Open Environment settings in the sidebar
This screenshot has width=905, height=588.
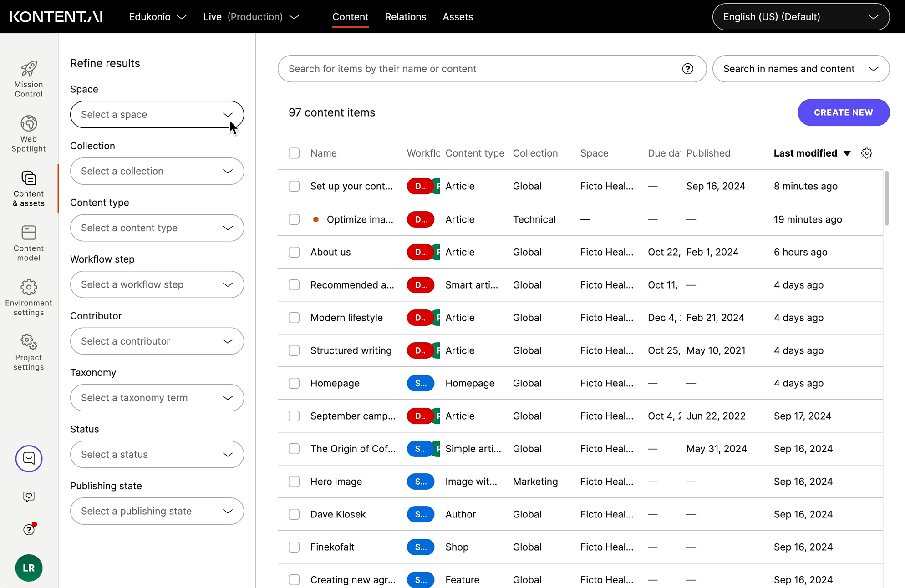point(29,296)
